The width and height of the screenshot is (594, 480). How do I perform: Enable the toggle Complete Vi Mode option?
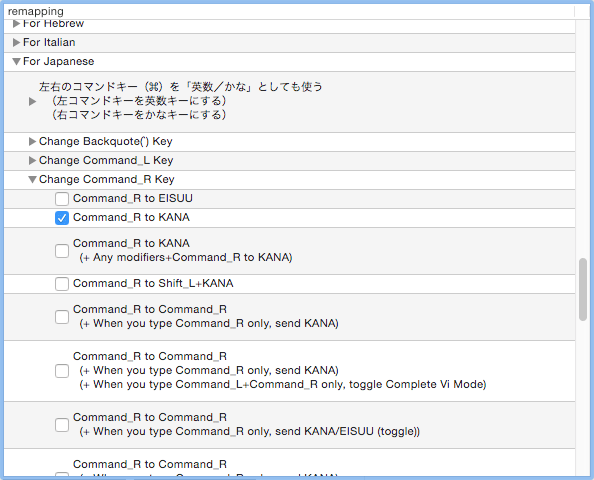62,371
